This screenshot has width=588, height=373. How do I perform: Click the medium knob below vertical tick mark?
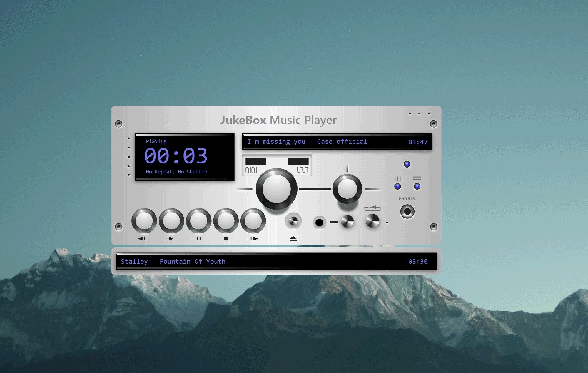coord(347,189)
